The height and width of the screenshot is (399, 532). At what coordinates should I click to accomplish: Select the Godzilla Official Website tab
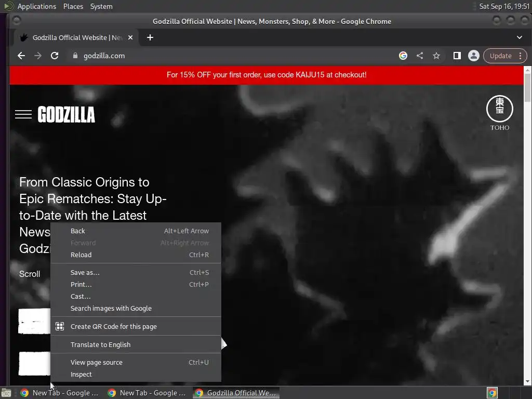tap(76, 37)
